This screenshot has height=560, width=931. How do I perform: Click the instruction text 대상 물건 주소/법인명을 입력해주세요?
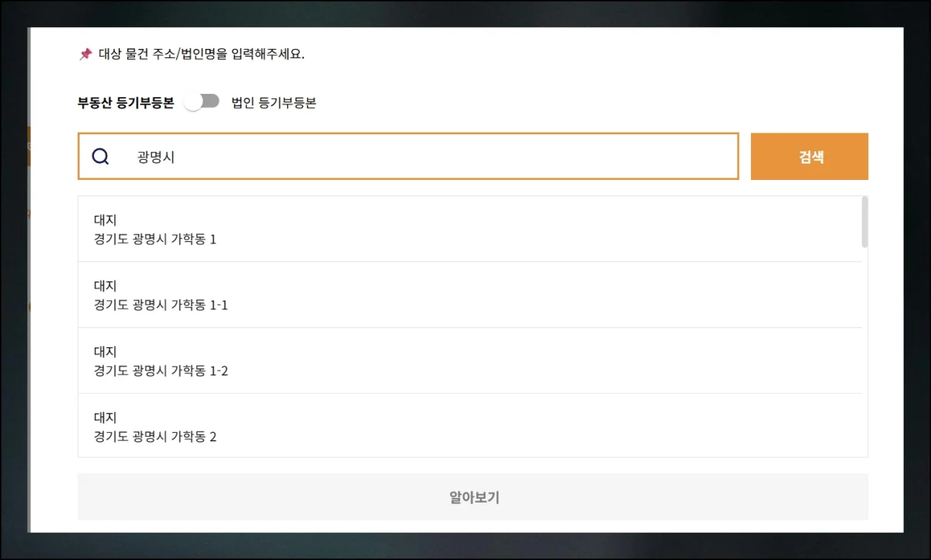pyautogui.click(x=209, y=53)
